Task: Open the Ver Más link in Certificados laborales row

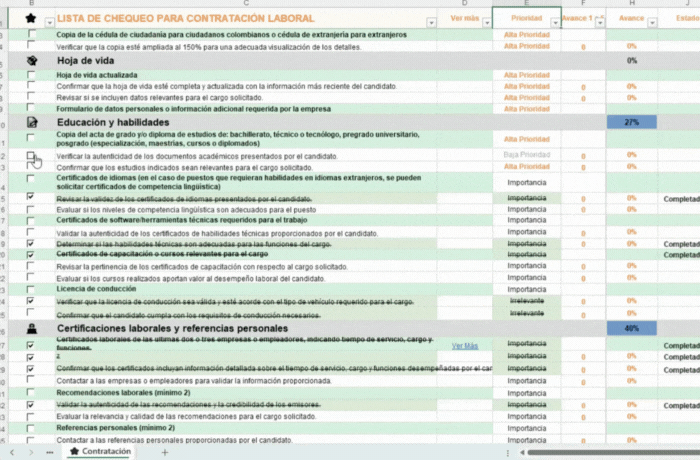Action: tap(465, 346)
